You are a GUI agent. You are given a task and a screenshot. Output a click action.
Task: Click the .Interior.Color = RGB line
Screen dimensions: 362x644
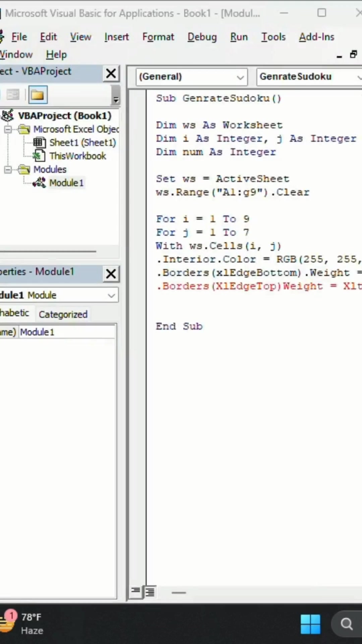[259, 259]
